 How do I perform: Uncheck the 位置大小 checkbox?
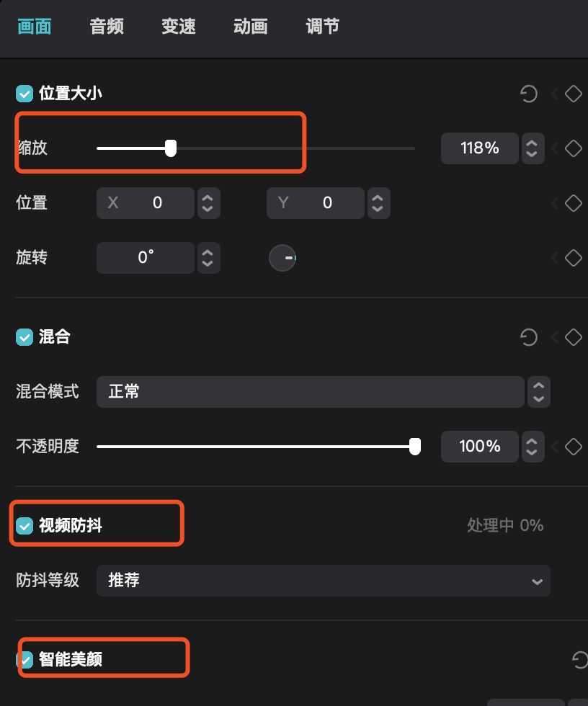[25, 94]
